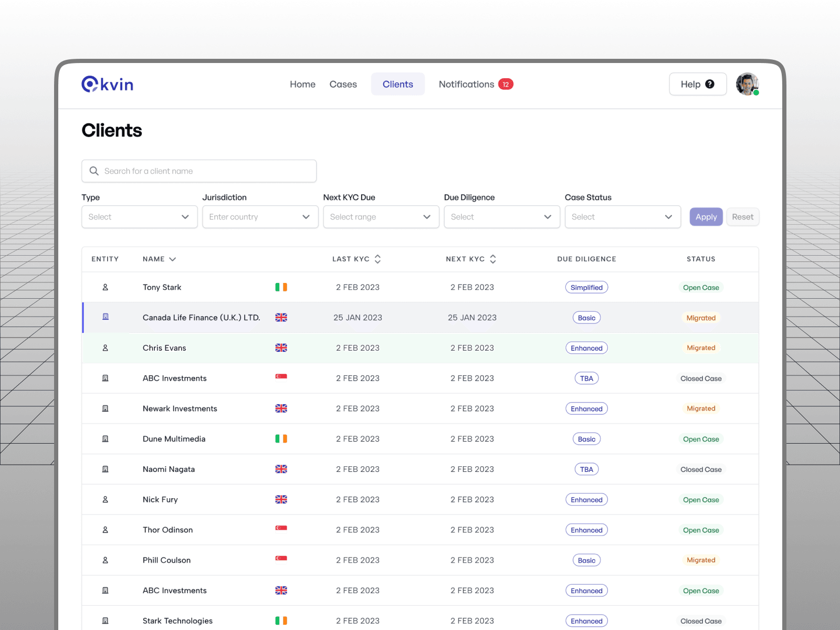Switch to the Cases tab

[x=343, y=85]
